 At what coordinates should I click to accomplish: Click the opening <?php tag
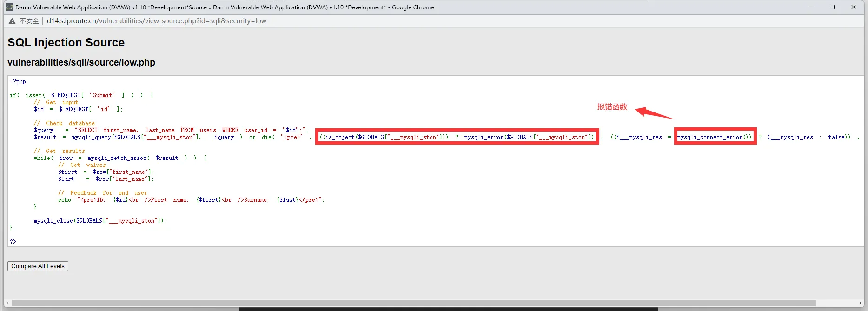pyautogui.click(x=18, y=81)
